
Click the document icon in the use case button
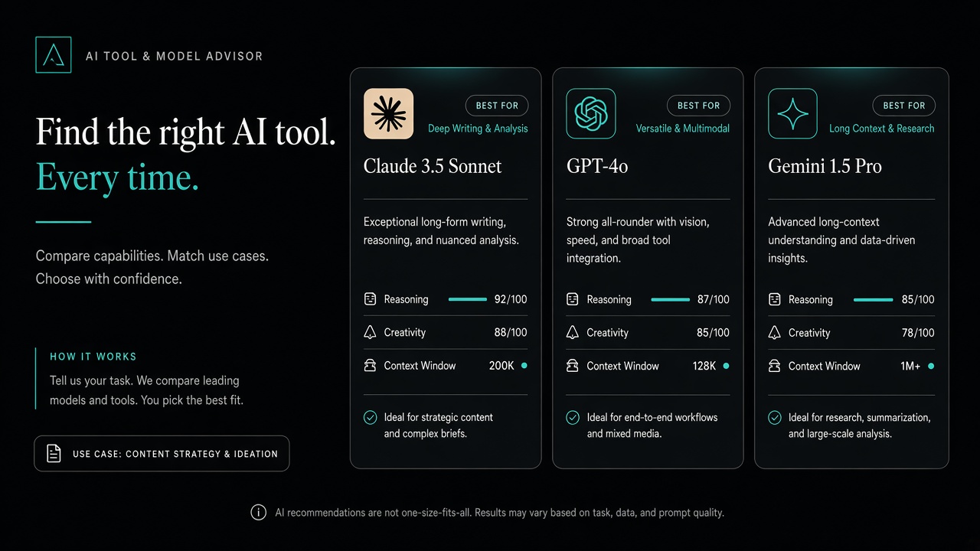point(54,453)
